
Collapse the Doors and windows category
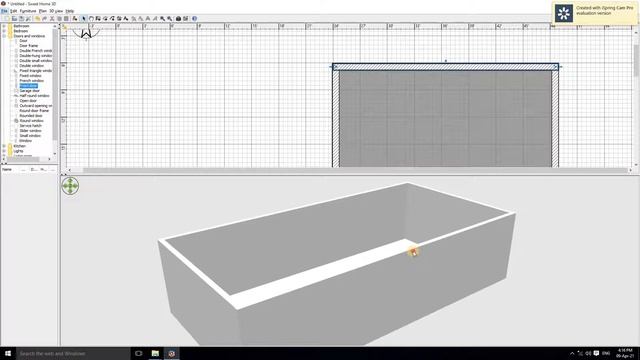pyautogui.click(x=4, y=36)
